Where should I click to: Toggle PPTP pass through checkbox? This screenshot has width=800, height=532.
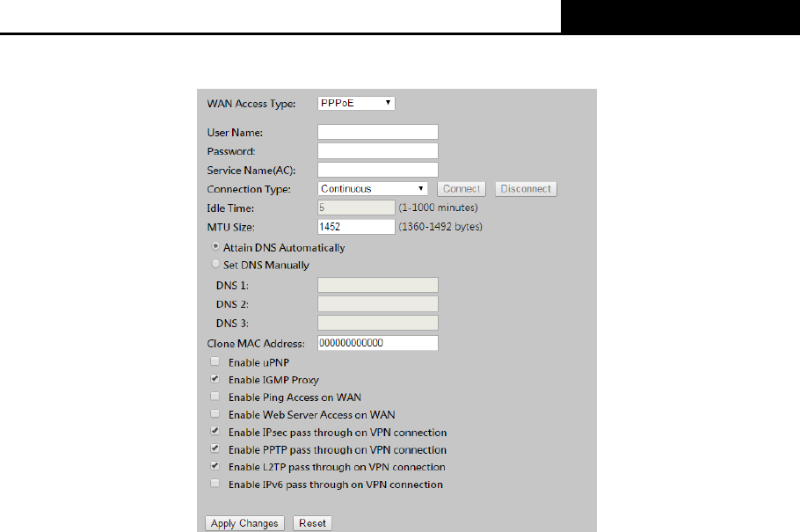(215, 448)
